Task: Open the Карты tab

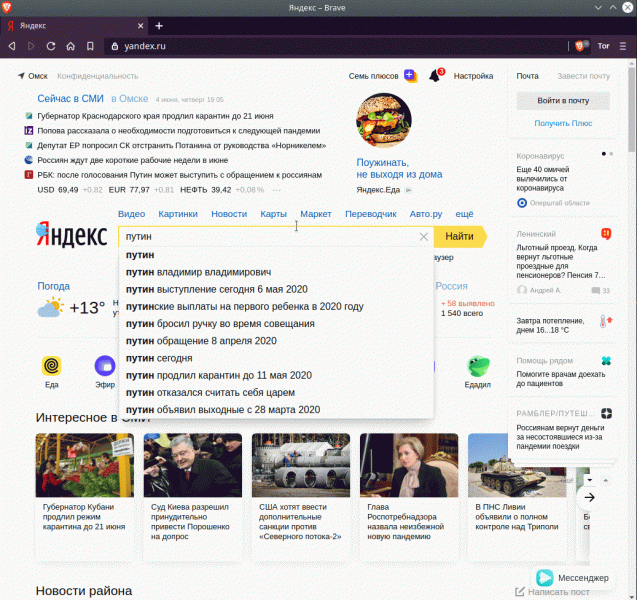Action: 273,214
